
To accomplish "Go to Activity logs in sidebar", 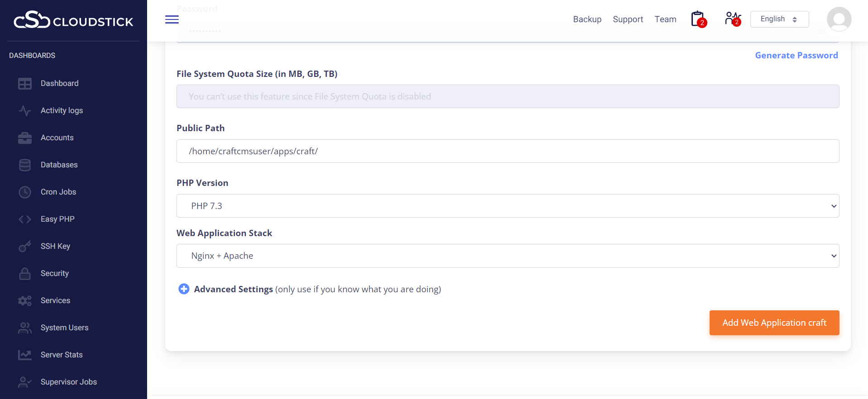I will (62, 110).
